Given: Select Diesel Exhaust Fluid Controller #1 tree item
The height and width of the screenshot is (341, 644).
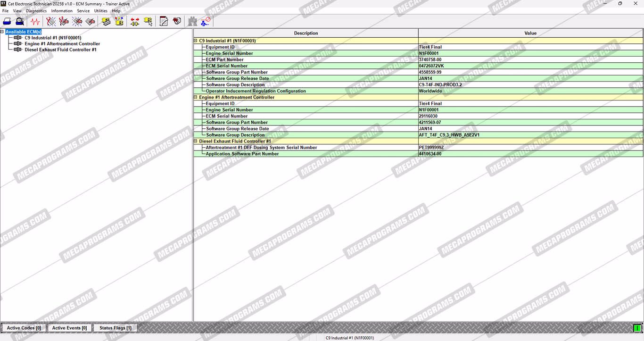Looking at the screenshot, I should [60, 50].
